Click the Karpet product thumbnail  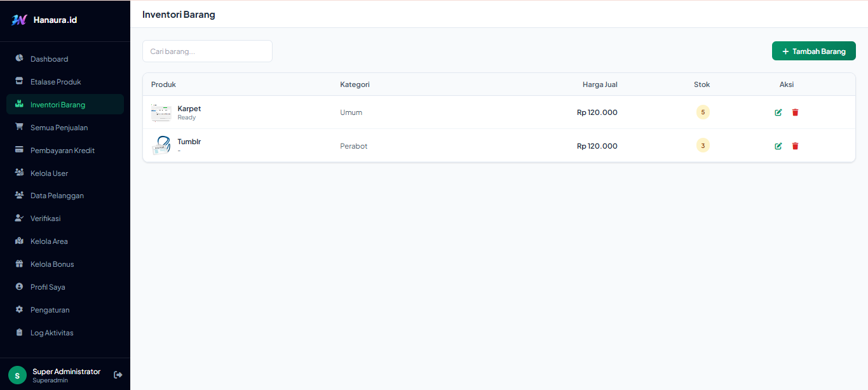point(161,112)
